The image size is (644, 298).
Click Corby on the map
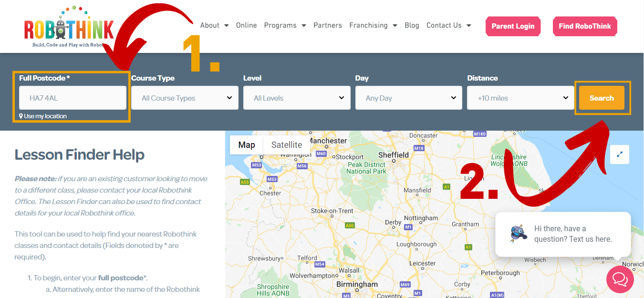point(462,284)
